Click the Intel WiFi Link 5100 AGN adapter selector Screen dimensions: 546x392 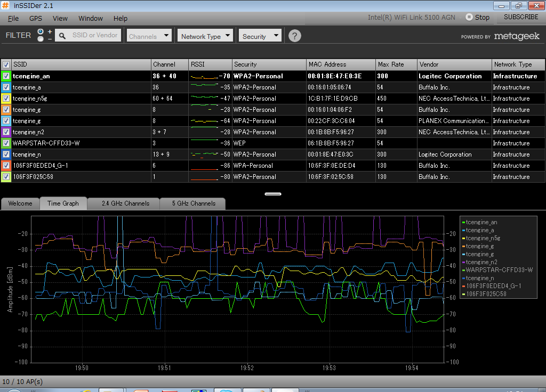[x=411, y=18]
